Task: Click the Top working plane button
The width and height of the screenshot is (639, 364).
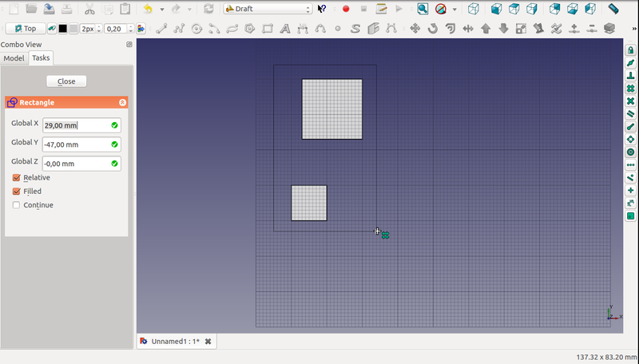Action: tap(24, 29)
